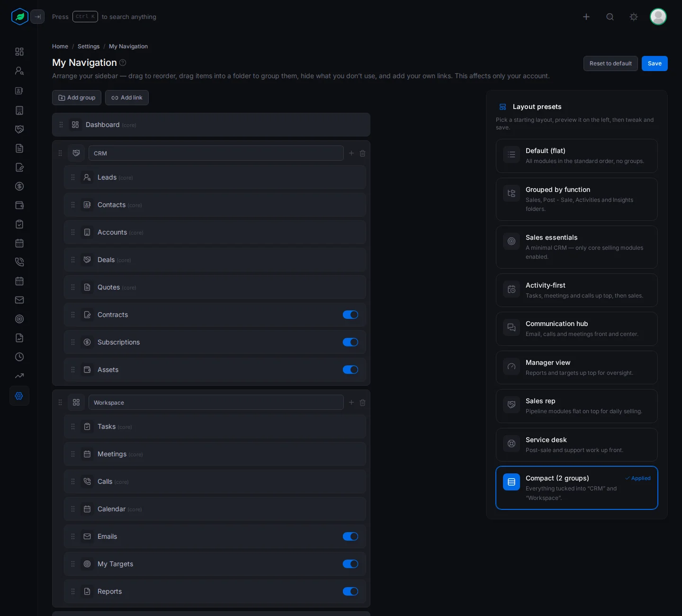Edit the CRM group name field

click(x=216, y=153)
